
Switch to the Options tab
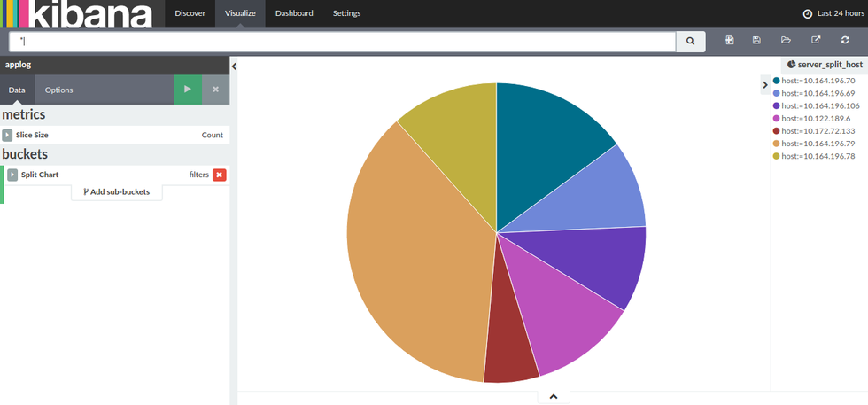point(58,90)
